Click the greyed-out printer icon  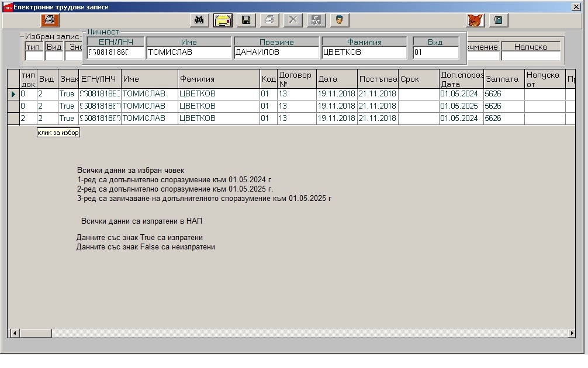coord(269,20)
